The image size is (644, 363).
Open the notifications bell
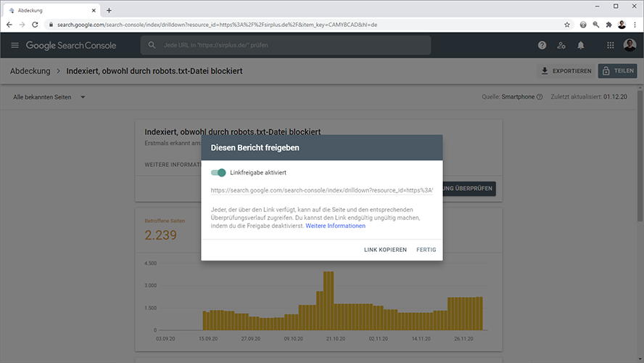(581, 45)
